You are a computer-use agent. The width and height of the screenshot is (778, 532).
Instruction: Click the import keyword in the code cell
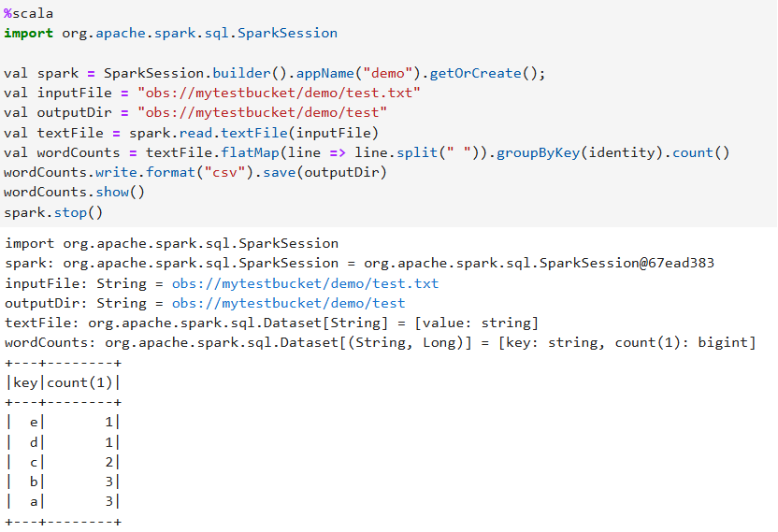(28, 33)
